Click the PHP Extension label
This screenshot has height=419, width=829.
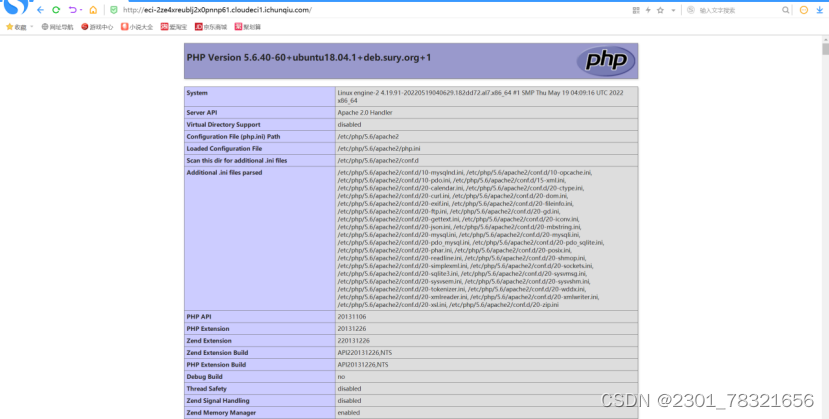point(208,329)
